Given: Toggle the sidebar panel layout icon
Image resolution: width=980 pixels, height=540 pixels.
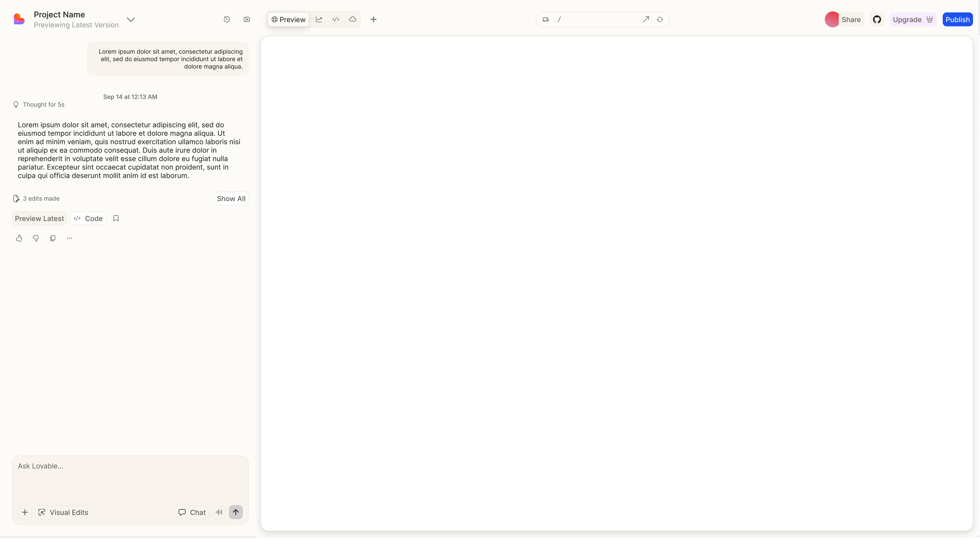Looking at the screenshot, I should (247, 20).
